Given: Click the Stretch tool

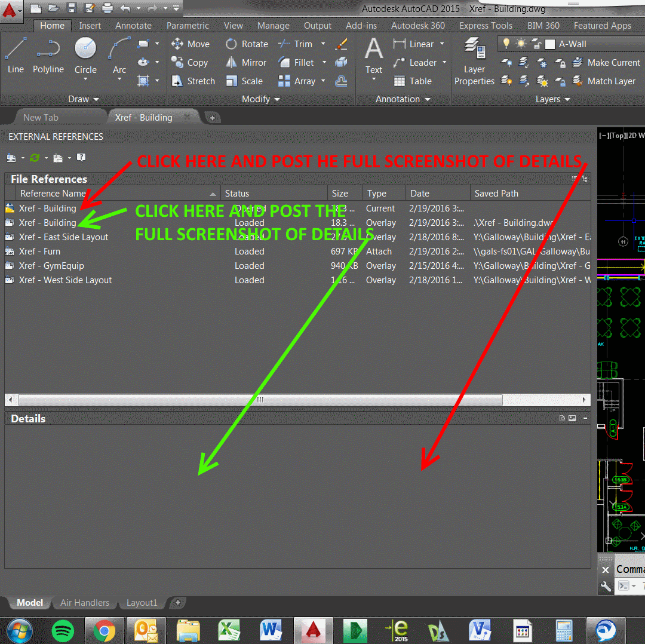Looking at the screenshot, I should coord(193,81).
